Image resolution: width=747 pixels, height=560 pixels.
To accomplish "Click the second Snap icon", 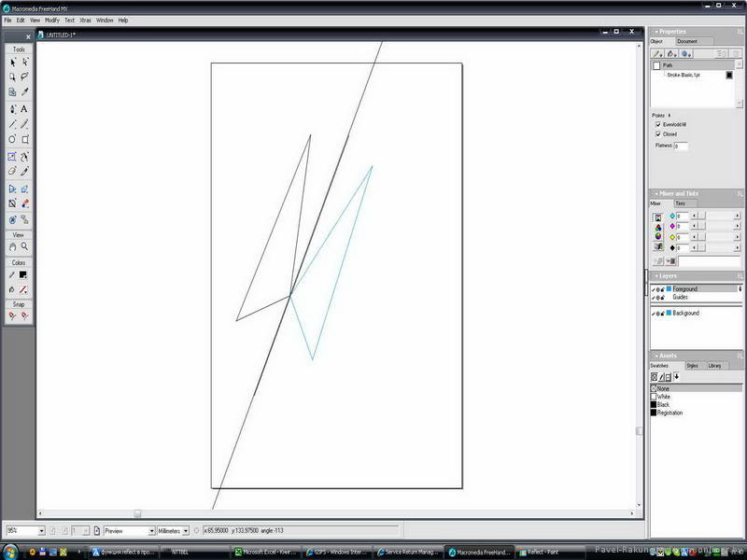I will 25,315.
